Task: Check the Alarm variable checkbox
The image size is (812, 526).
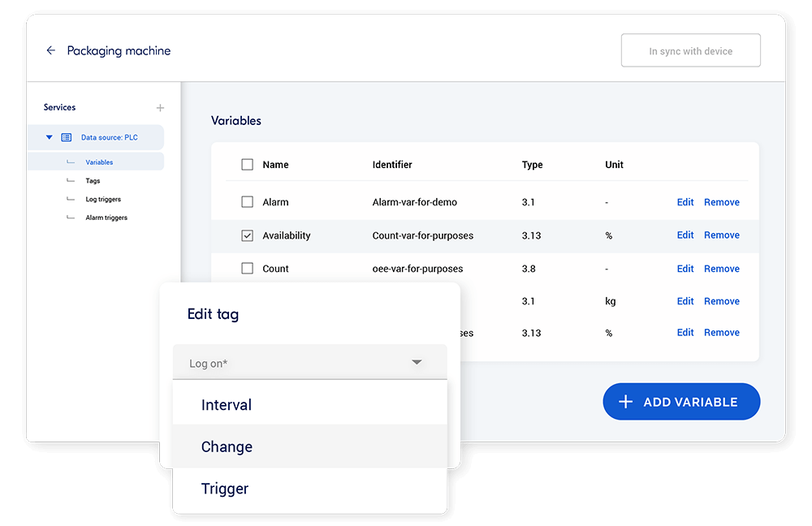Action: click(247, 202)
